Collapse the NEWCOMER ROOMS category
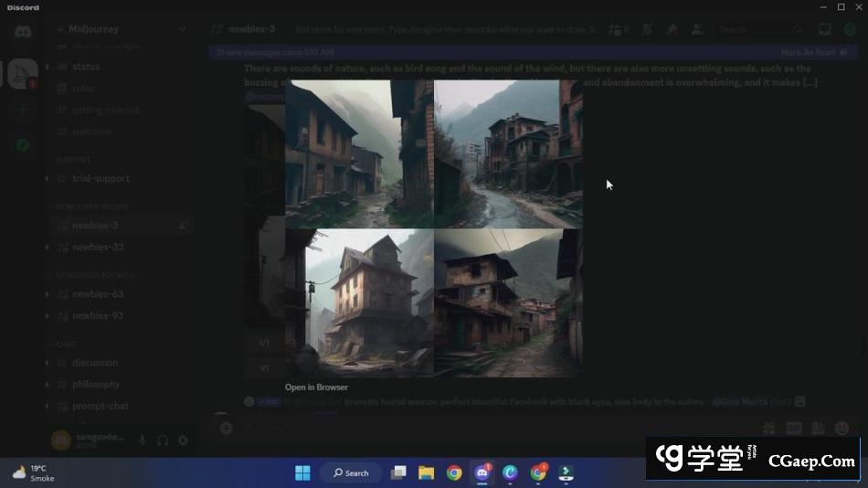This screenshot has width=868, height=488. [x=91, y=207]
